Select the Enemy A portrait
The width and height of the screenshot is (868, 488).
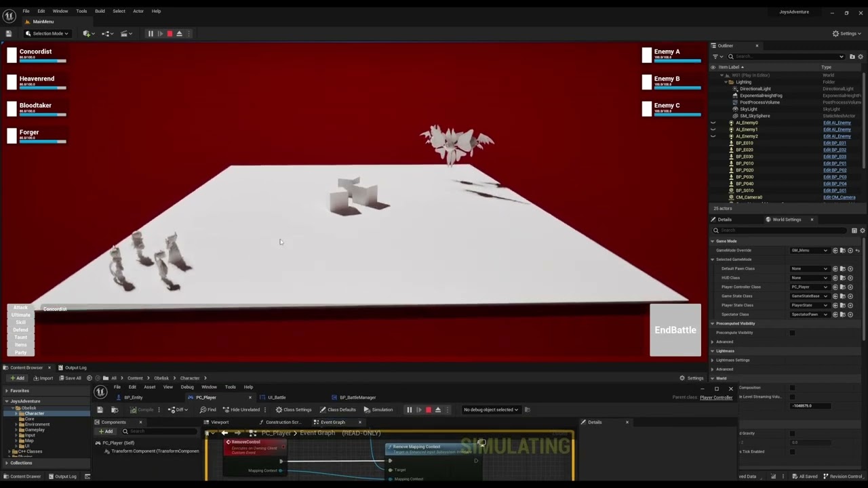pyautogui.click(x=647, y=56)
